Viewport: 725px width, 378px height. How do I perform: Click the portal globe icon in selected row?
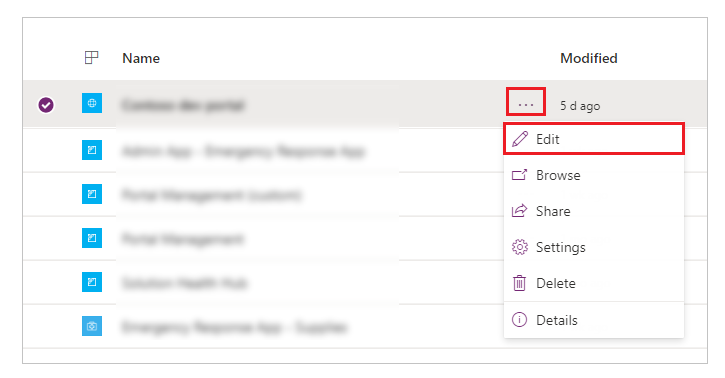(x=92, y=103)
